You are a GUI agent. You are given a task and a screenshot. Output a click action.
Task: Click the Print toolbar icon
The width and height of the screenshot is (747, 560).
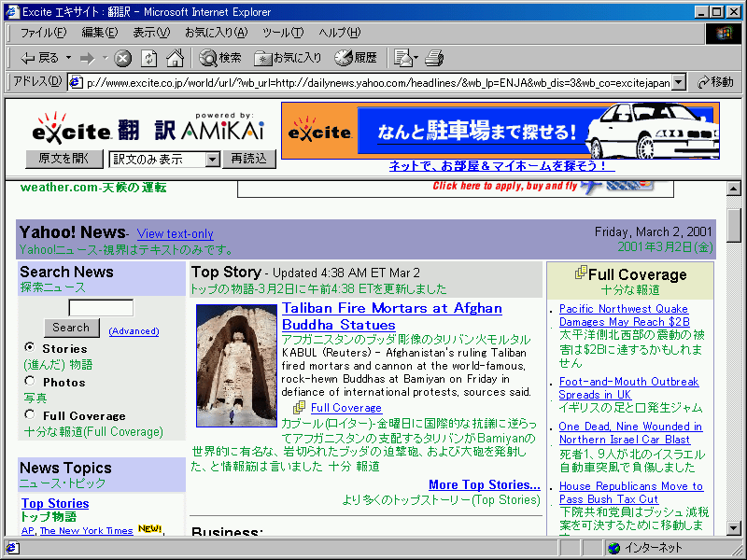click(434, 58)
